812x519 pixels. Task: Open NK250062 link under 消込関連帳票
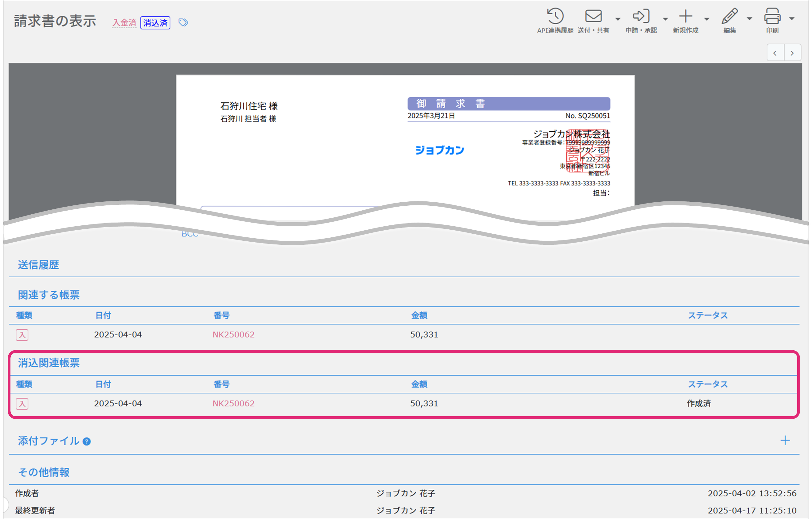click(x=233, y=403)
